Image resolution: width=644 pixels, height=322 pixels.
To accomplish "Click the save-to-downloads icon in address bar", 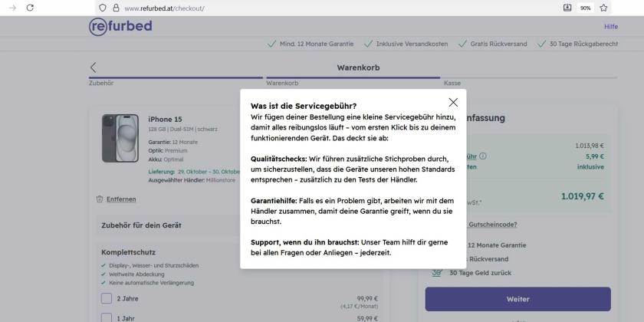I will pos(567,8).
